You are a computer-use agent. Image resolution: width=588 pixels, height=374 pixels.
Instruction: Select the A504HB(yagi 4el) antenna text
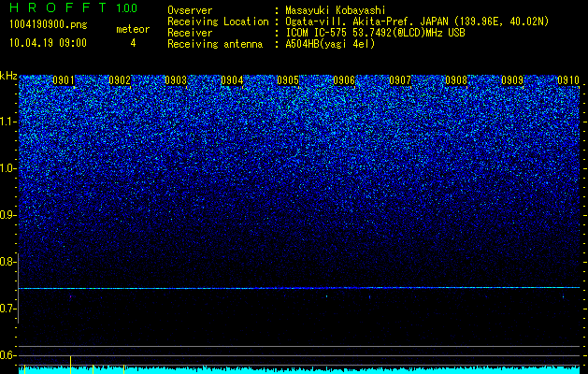pos(330,44)
